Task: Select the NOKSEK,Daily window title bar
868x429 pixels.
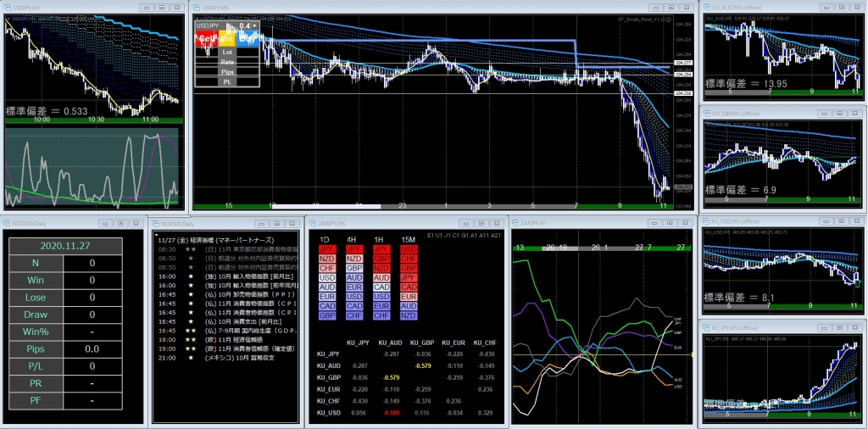Action: (203, 223)
